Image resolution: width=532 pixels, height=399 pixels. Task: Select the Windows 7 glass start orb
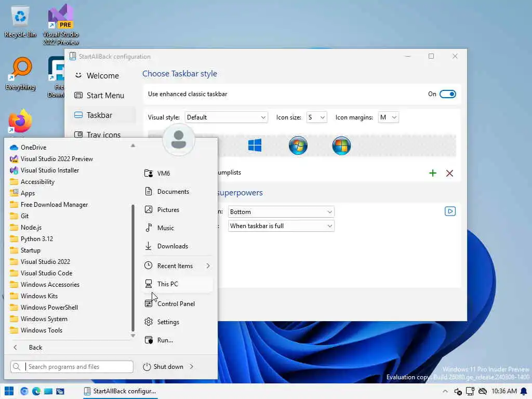coord(298,145)
